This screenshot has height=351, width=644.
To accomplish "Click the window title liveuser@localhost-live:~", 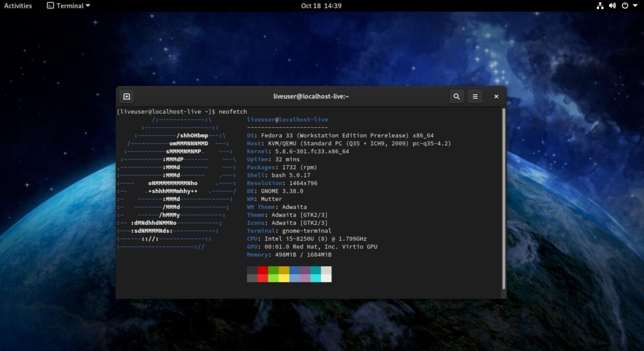I will tap(311, 97).
